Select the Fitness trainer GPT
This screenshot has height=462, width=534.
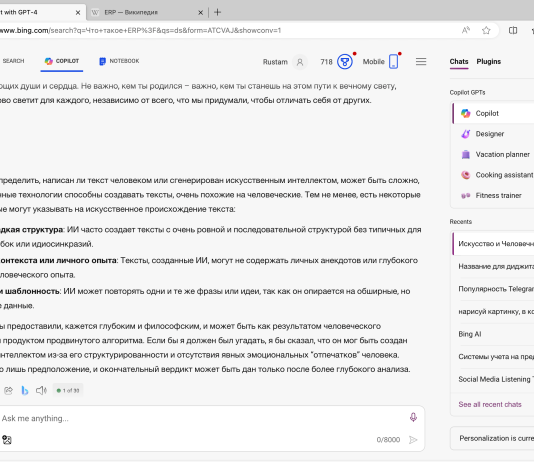coord(493,195)
